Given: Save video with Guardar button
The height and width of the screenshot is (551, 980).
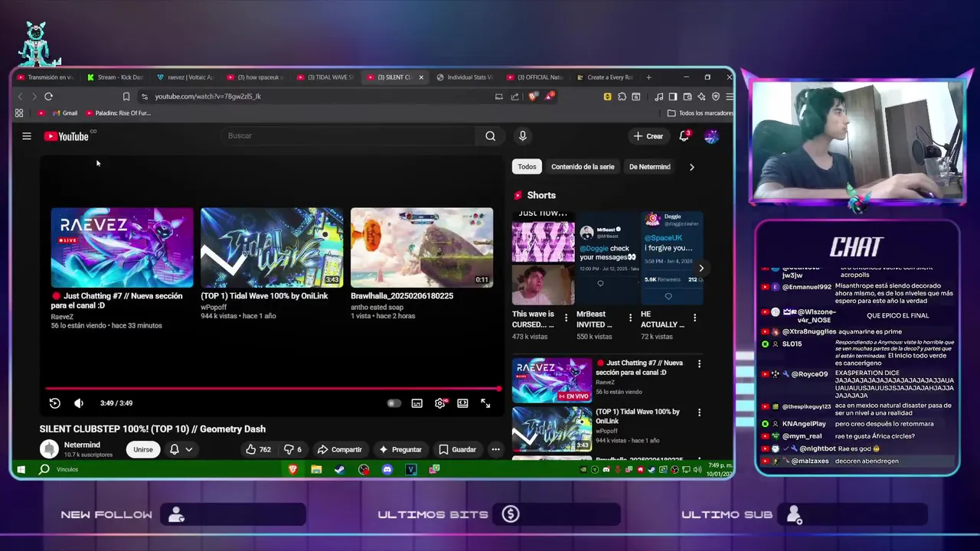Looking at the screenshot, I should click(457, 450).
